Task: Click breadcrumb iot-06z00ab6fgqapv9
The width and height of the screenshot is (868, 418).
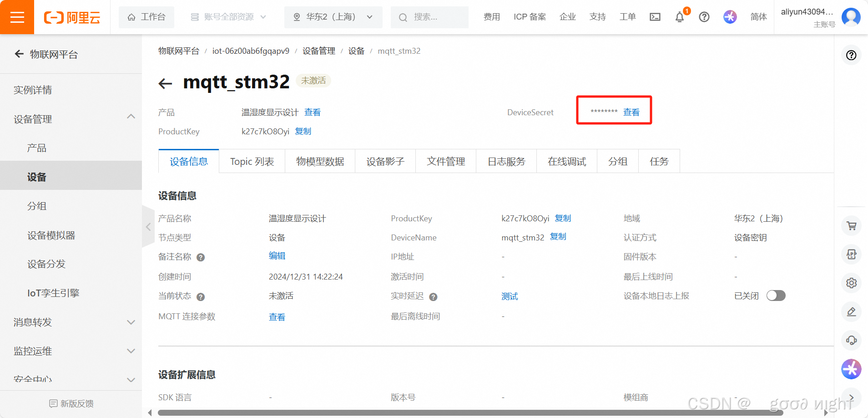Action: point(251,51)
